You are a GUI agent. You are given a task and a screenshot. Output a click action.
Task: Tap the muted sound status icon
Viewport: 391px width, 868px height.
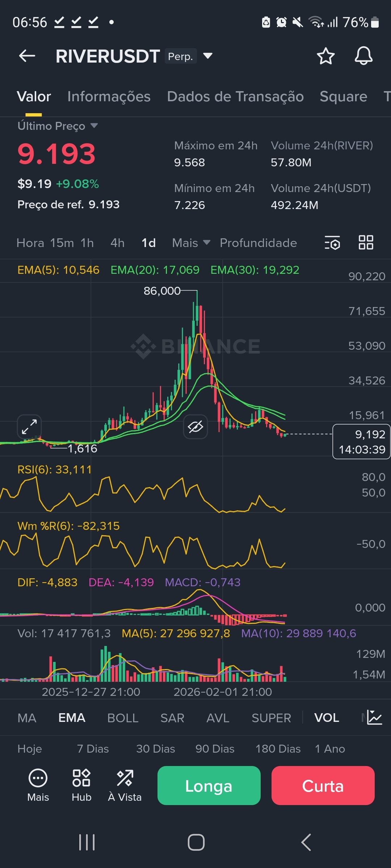click(x=298, y=22)
